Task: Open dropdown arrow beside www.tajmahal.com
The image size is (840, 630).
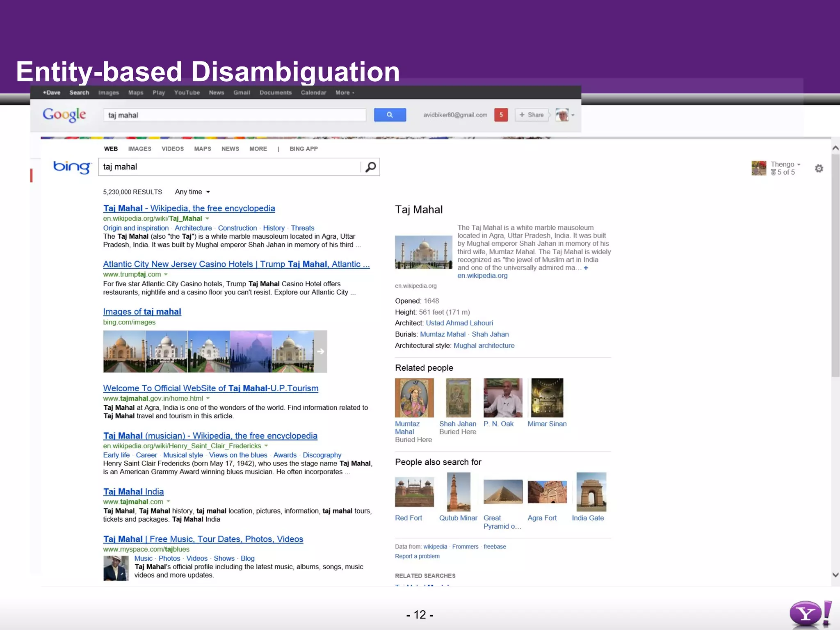Action: coord(168,502)
